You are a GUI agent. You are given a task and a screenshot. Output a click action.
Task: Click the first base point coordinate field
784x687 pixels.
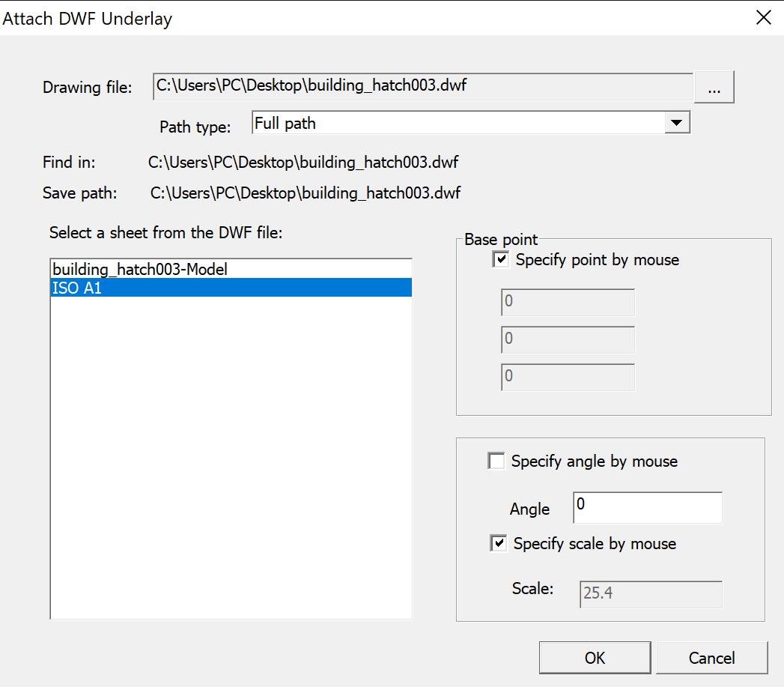coord(566,302)
